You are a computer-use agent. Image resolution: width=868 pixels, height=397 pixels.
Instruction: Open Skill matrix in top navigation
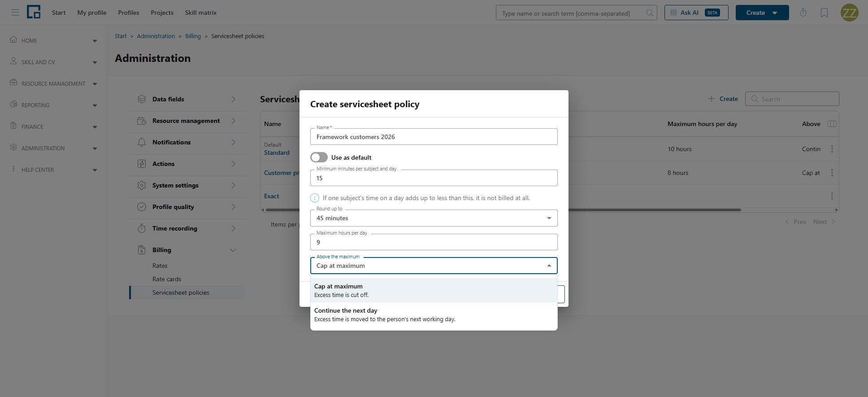(x=201, y=13)
